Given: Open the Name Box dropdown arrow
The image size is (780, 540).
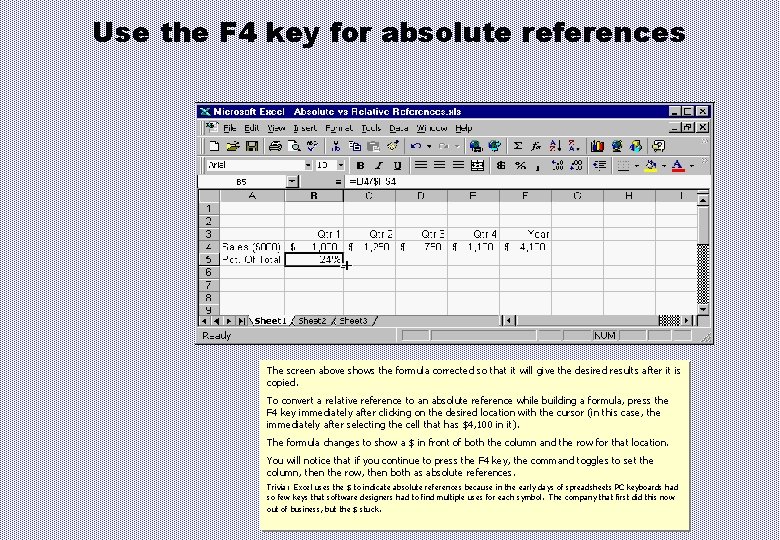Looking at the screenshot, I should (x=292, y=182).
